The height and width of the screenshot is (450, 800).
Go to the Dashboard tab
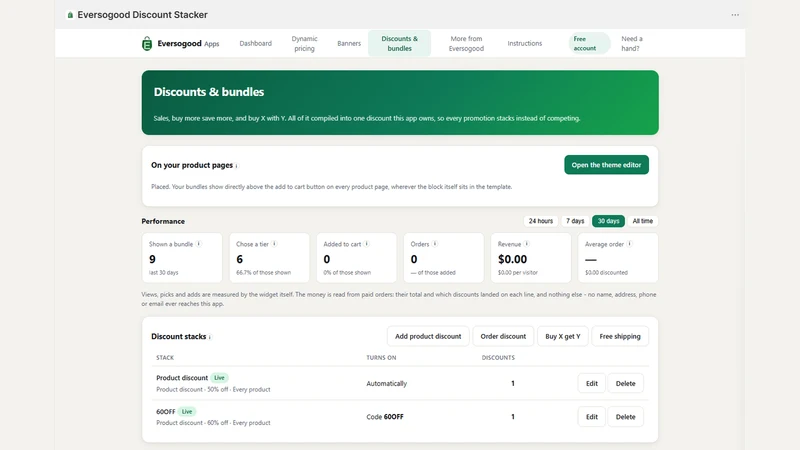(x=256, y=43)
